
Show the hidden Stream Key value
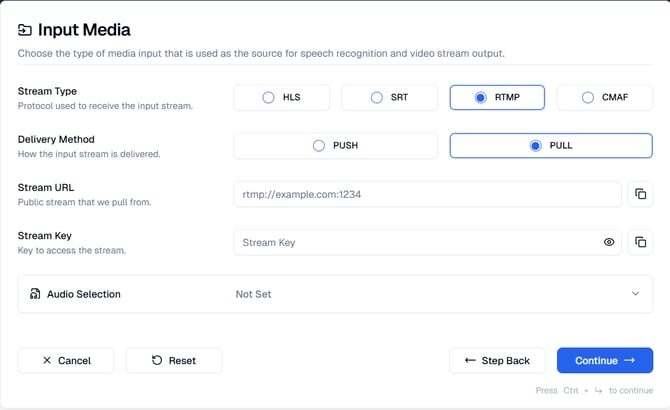pyautogui.click(x=609, y=242)
